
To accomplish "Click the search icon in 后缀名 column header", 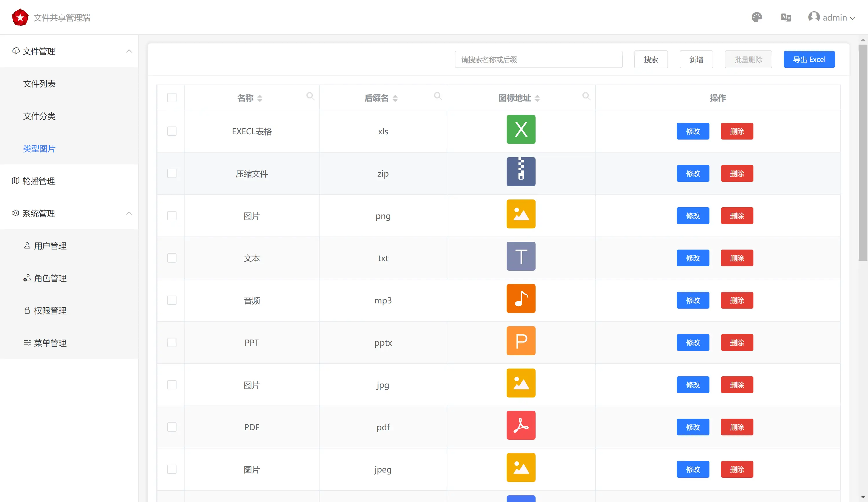I will click(x=438, y=96).
